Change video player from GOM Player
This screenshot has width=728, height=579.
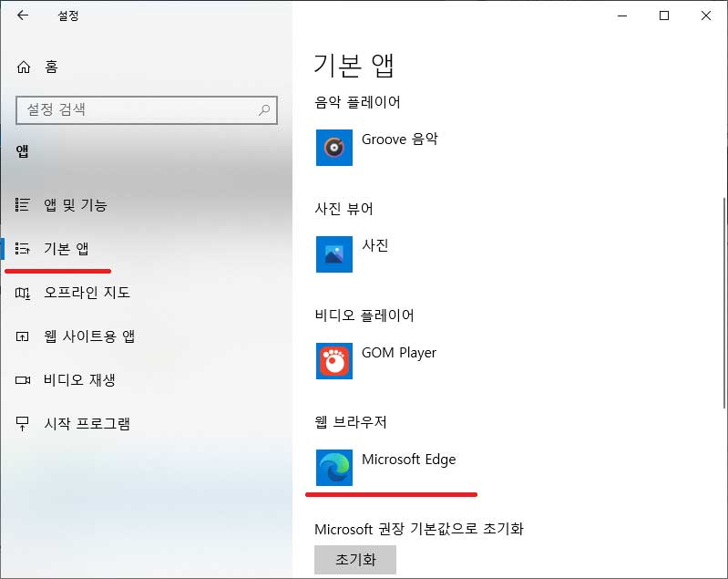tap(399, 353)
